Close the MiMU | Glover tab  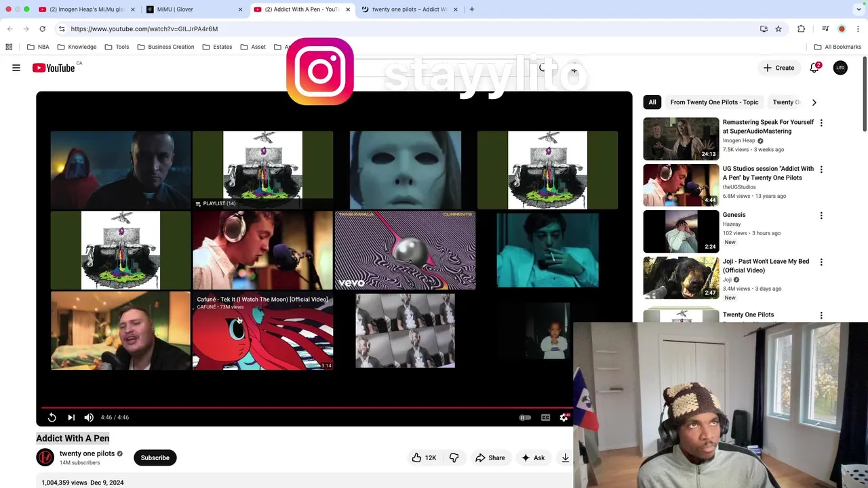pos(240,9)
